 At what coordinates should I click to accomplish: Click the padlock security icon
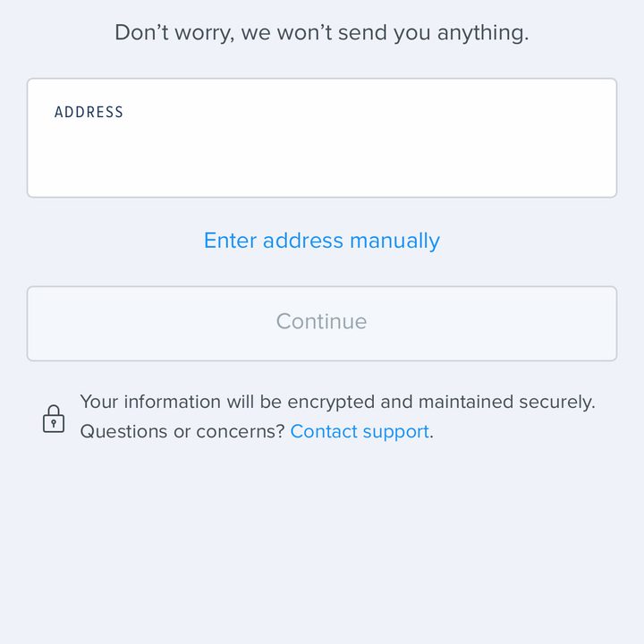pos(54,419)
